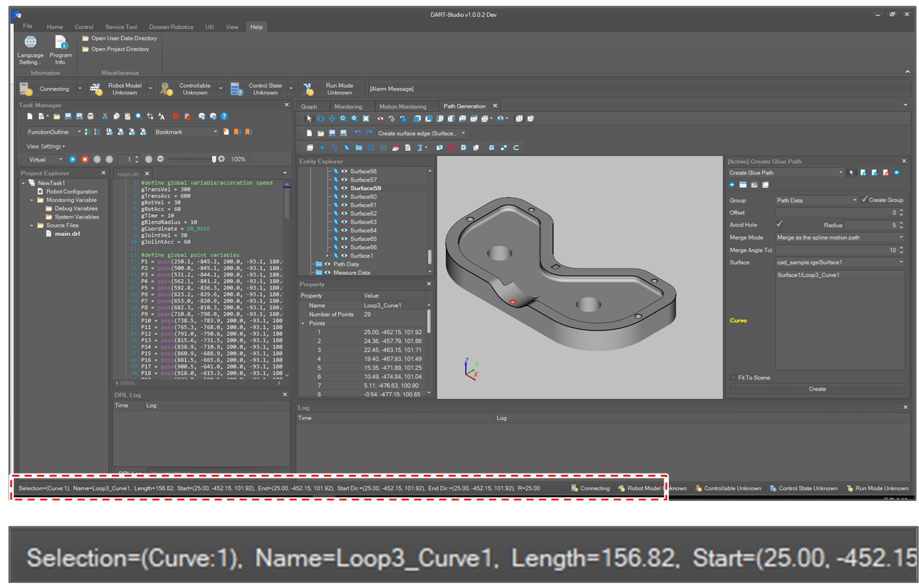Image resolution: width=919 pixels, height=588 pixels.
Task: Toggle visibility eye of Surface59
Action: pos(344,188)
